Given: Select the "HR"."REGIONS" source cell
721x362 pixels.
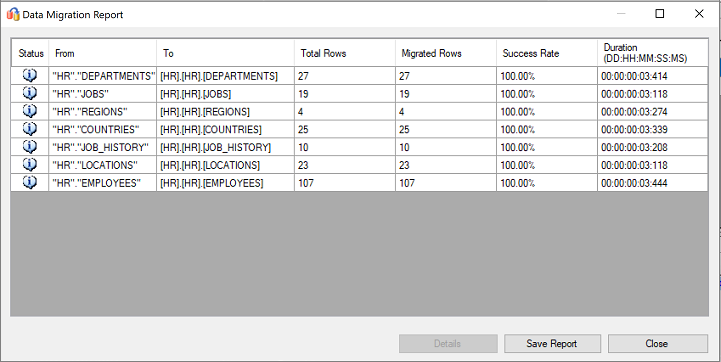Looking at the screenshot, I should (102, 112).
